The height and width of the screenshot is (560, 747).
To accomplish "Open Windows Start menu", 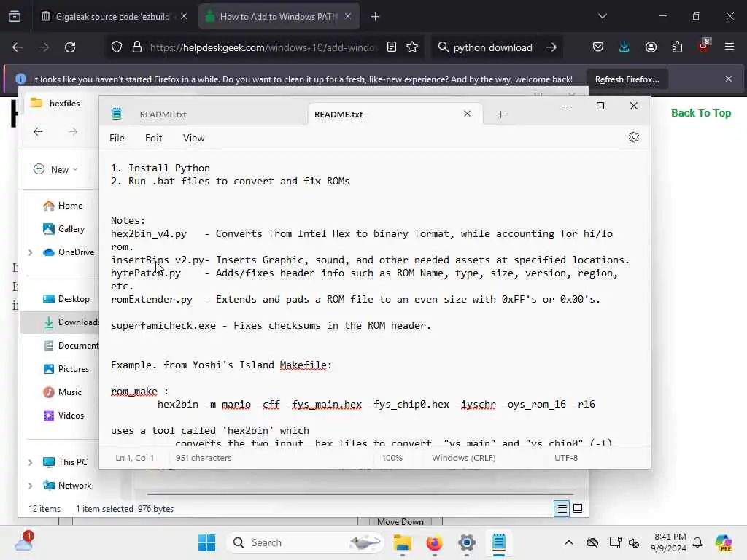I will coord(206,542).
